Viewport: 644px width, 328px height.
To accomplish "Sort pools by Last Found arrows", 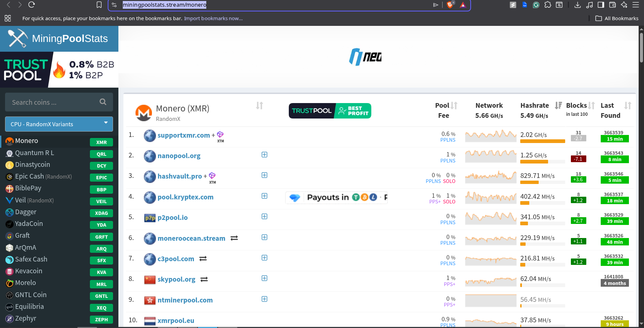I will [628, 105].
